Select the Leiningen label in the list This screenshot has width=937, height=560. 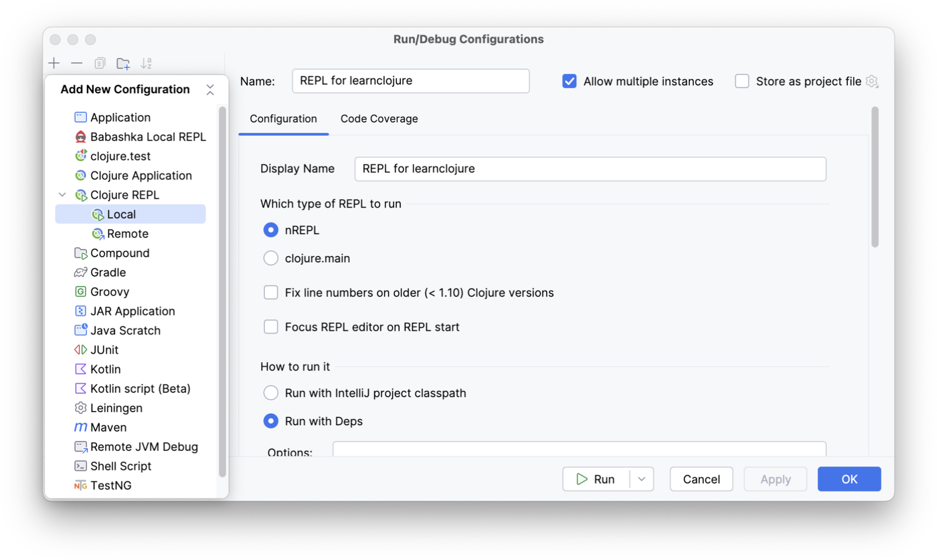(x=116, y=408)
